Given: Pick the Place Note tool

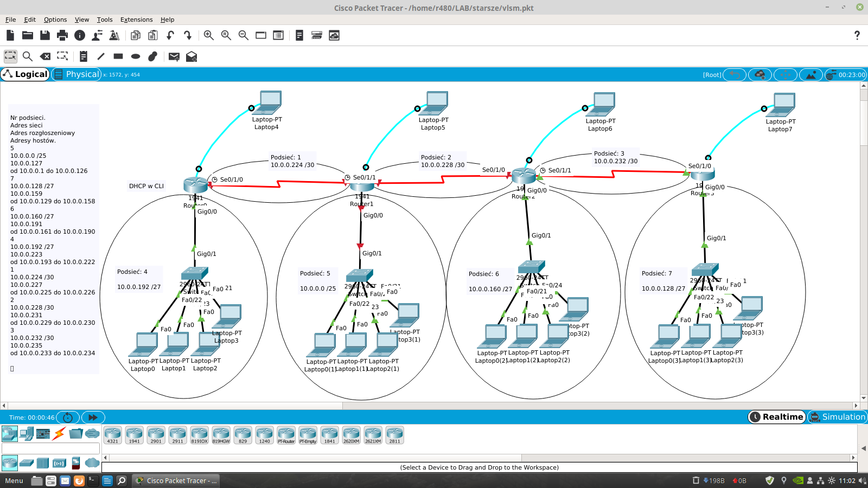Looking at the screenshot, I should pyautogui.click(x=83, y=56).
